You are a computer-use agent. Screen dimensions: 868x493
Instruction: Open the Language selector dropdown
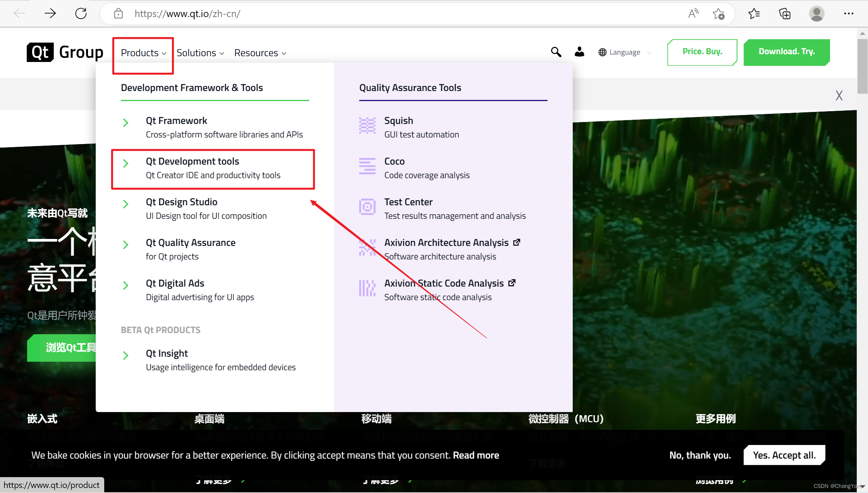tap(625, 52)
